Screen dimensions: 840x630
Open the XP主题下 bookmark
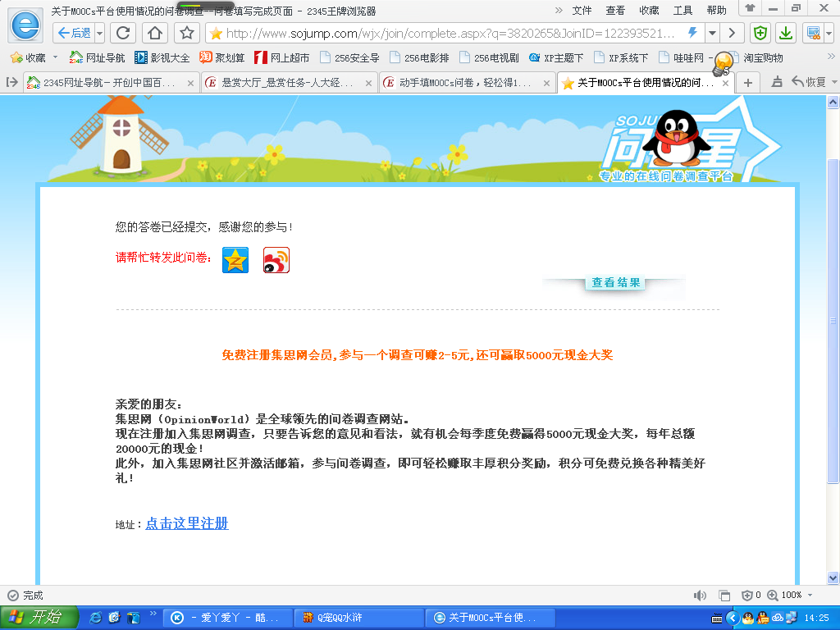[556, 57]
